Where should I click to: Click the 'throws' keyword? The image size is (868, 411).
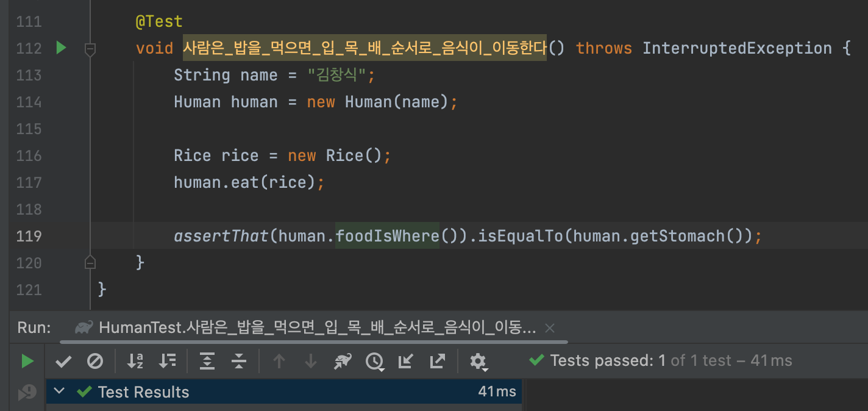604,48
